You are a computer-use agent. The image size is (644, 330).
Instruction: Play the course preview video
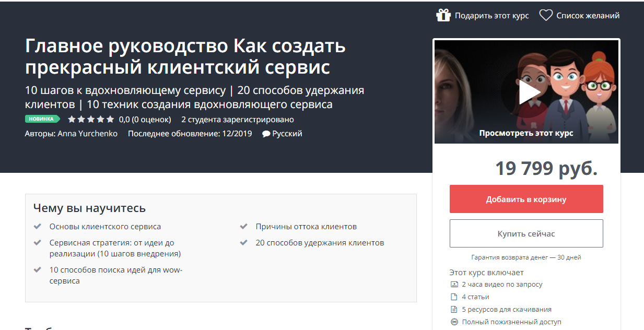coord(526,92)
